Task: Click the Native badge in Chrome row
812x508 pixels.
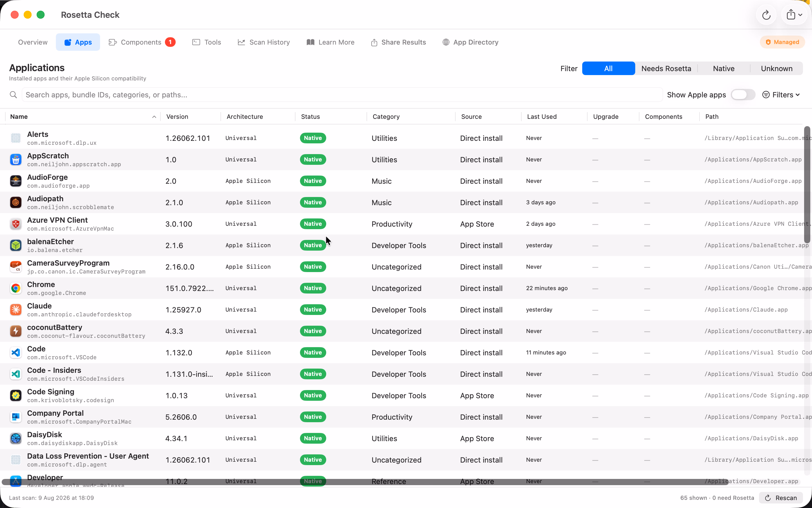Action: (x=313, y=288)
